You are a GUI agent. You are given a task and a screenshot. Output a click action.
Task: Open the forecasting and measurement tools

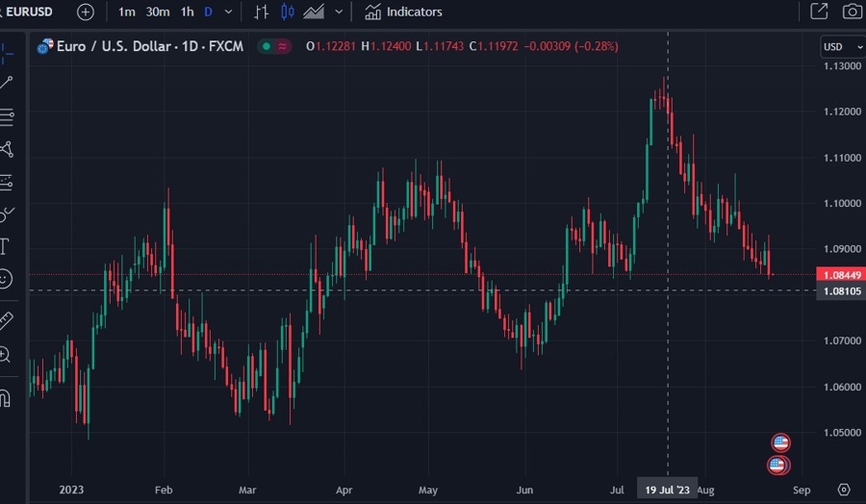pos(6,183)
